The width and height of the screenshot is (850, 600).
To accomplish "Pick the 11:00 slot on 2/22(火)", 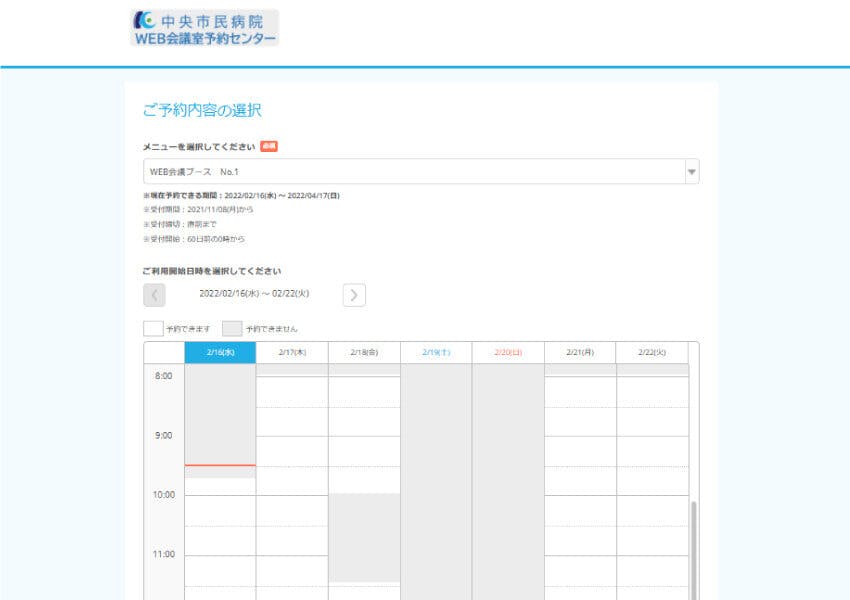I will 652,570.
